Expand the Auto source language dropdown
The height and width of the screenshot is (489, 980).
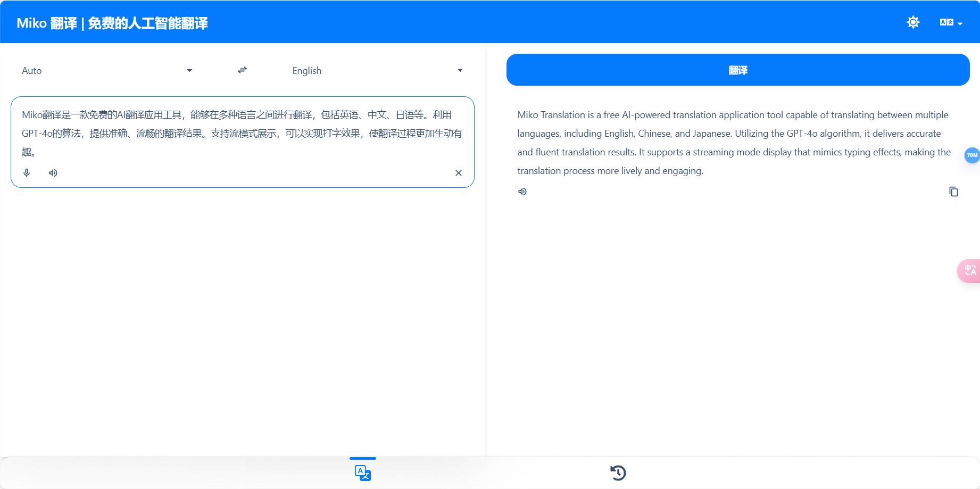tap(190, 70)
